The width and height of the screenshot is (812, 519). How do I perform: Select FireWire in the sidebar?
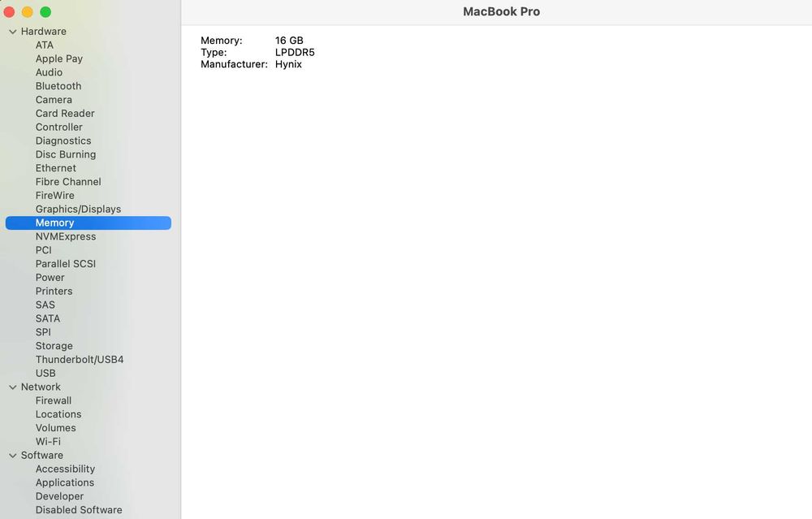[55, 195]
